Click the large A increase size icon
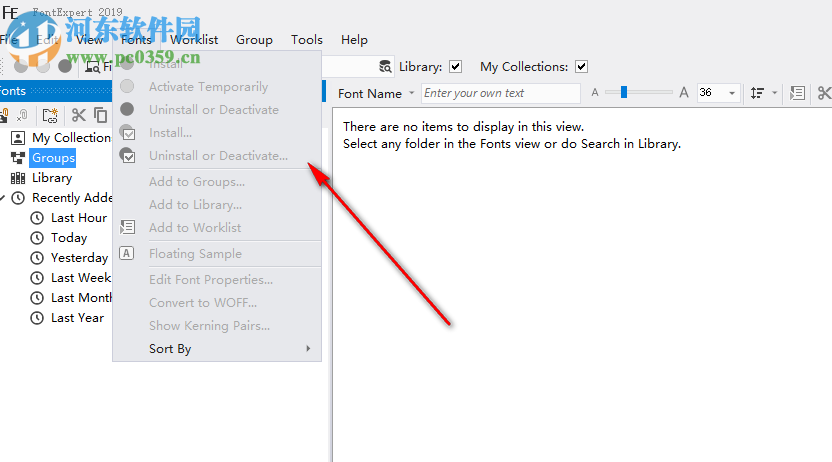 (x=684, y=93)
